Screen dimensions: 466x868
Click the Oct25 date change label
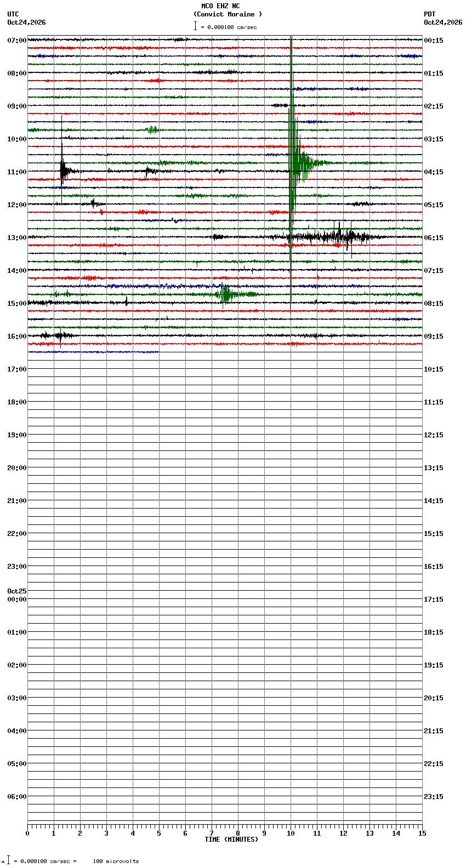coord(17,591)
